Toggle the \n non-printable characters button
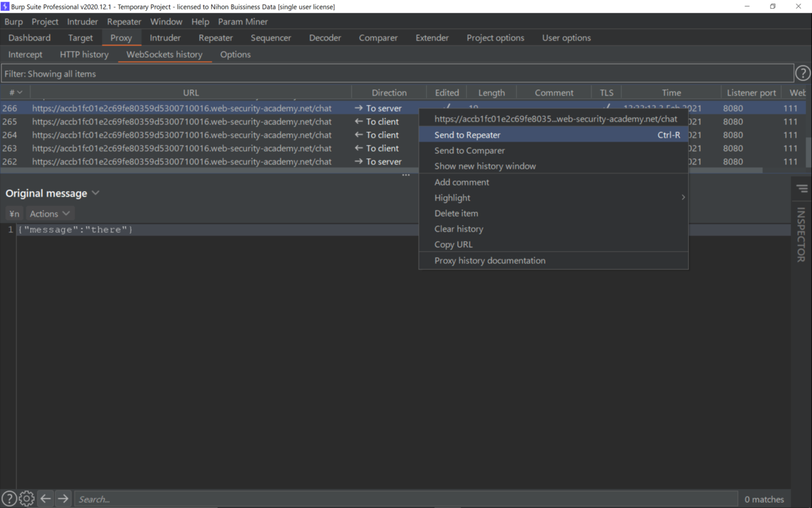This screenshot has height=508, width=812. pos(14,213)
